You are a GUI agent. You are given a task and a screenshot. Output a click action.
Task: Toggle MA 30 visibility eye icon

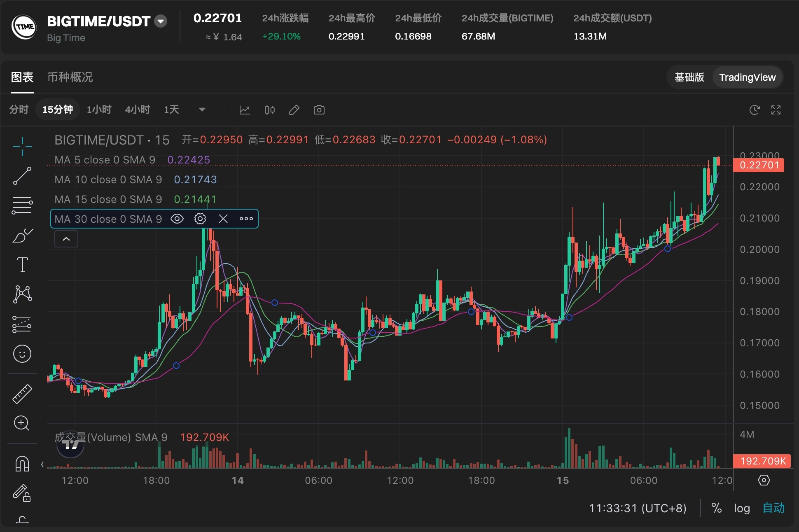pos(177,219)
